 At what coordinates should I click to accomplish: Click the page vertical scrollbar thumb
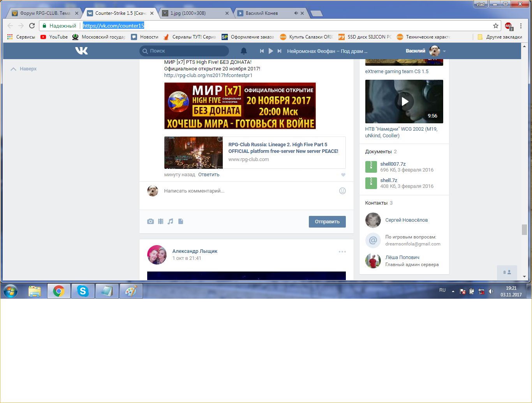(x=524, y=230)
